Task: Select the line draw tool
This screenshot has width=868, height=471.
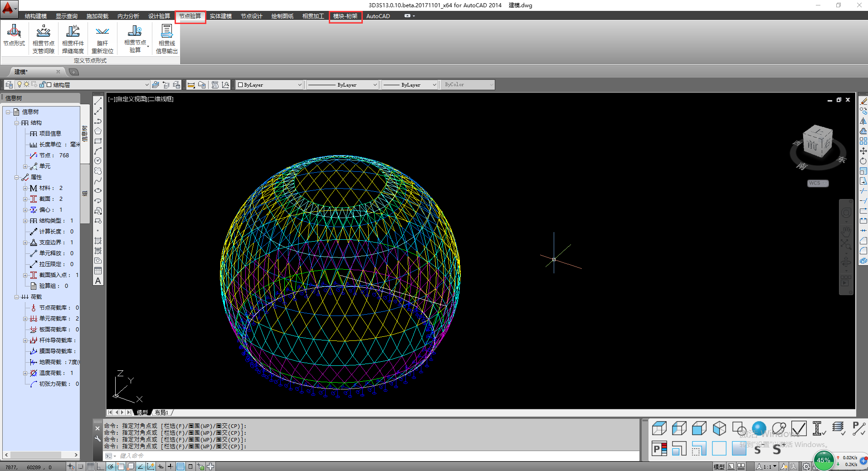Action: 98,101
